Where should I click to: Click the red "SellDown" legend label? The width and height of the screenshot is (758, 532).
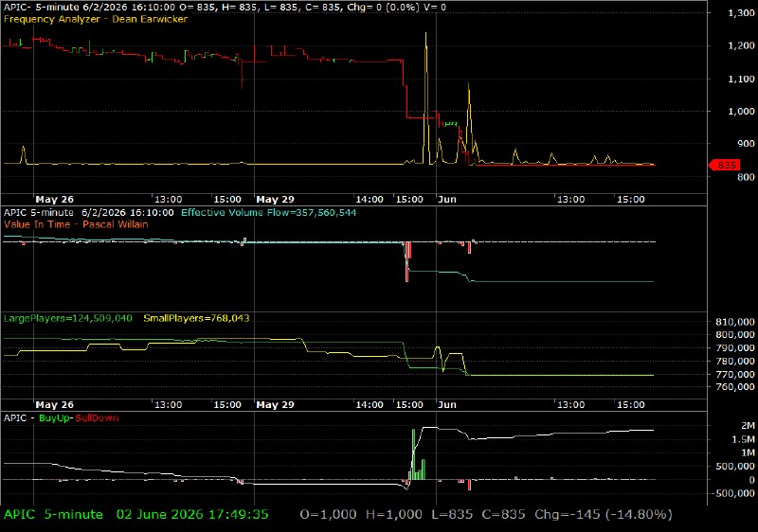coord(98,418)
